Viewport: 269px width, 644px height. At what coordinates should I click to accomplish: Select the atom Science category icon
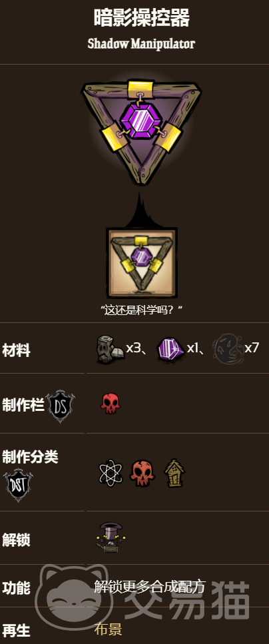(x=111, y=473)
